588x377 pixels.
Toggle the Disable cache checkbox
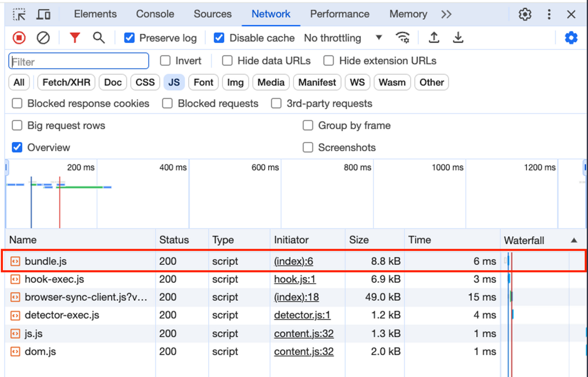click(x=220, y=38)
